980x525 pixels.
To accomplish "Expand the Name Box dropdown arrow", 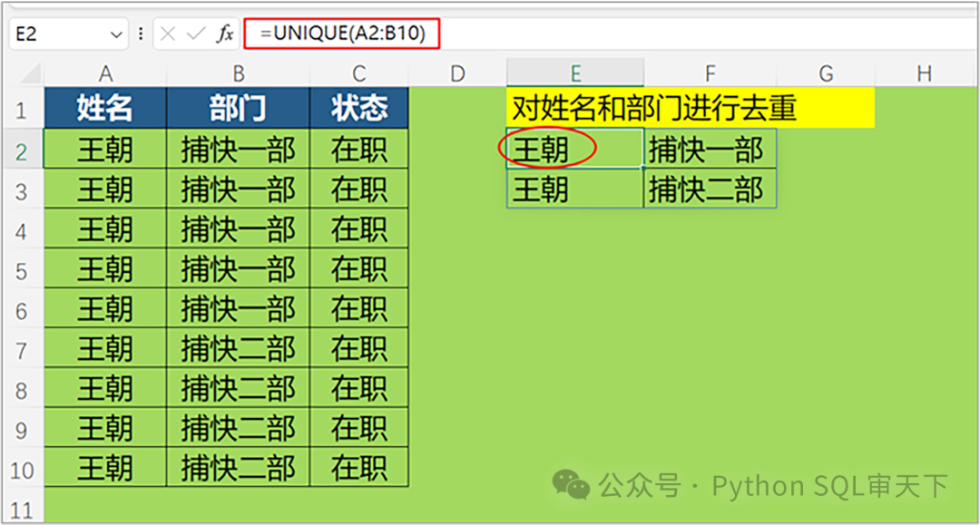I will pyautogui.click(x=116, y=34).
